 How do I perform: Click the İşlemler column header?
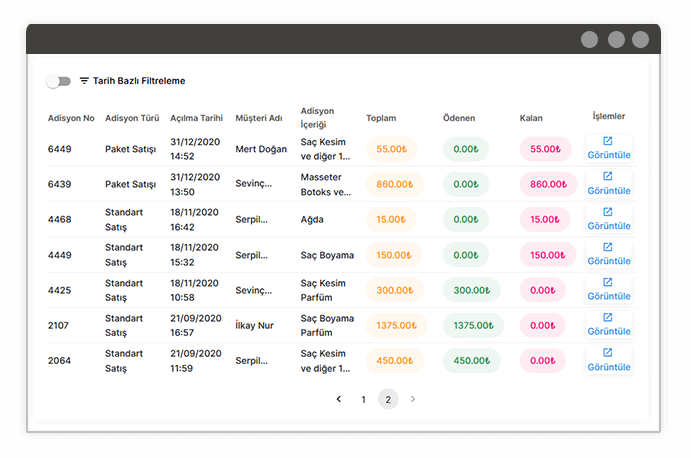(x=609, y=116)
